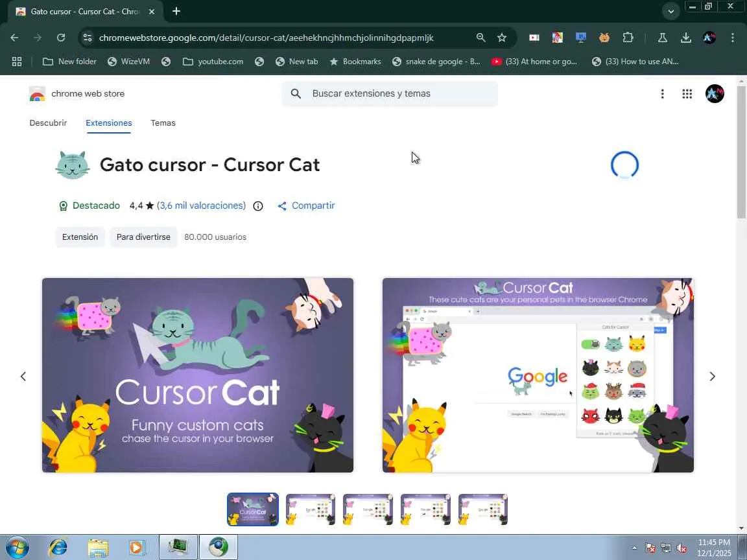Screen dimensions: 747x560
Task: Click the Cursor Cat extension logo
Action: [x=73, y=165]
